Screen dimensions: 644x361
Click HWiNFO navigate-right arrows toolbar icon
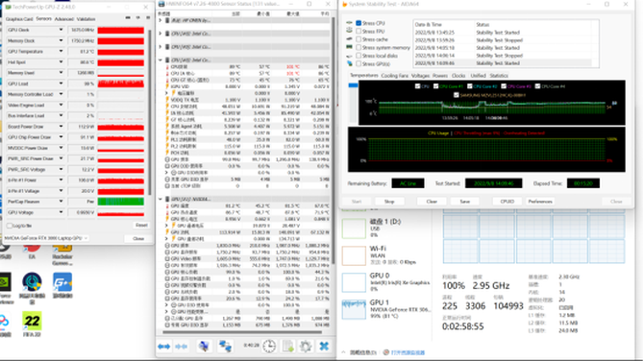pos(181,347)
